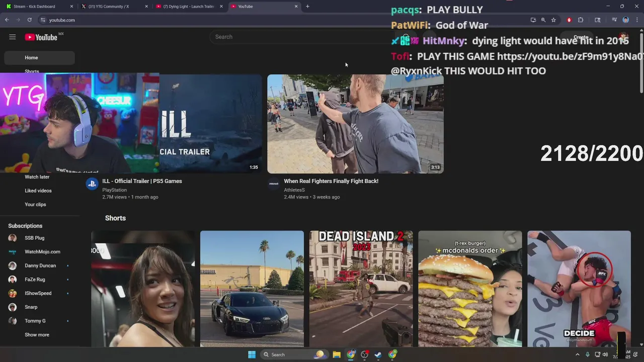Click the microphone icon in system tray

[587, 354]
